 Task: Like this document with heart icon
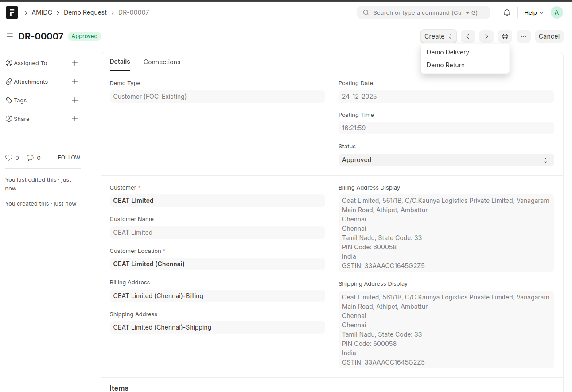9,158
